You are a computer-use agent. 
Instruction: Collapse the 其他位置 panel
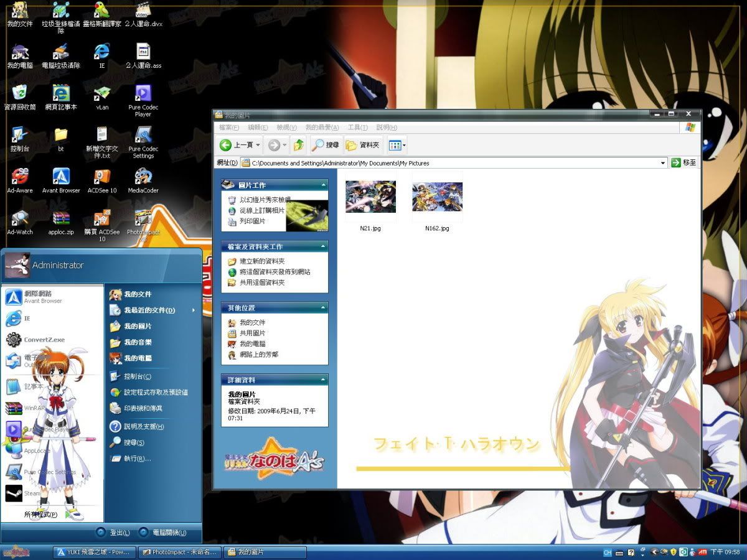tap(324, 308)
